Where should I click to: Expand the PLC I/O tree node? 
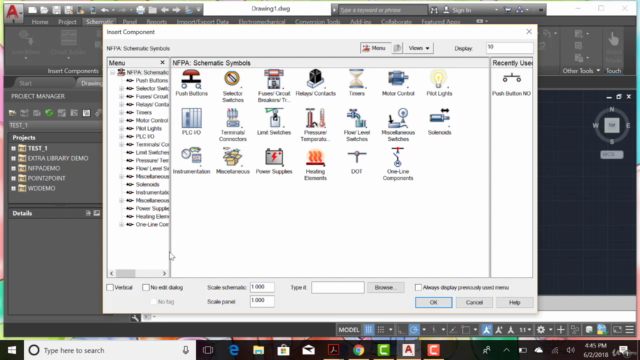click(121, 136)
